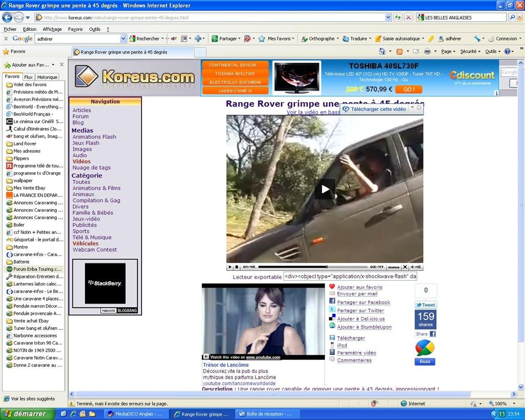Viewport: 525px width, 420px height.
Task: Click the RSS feeds icon
Action: point(399,52)
